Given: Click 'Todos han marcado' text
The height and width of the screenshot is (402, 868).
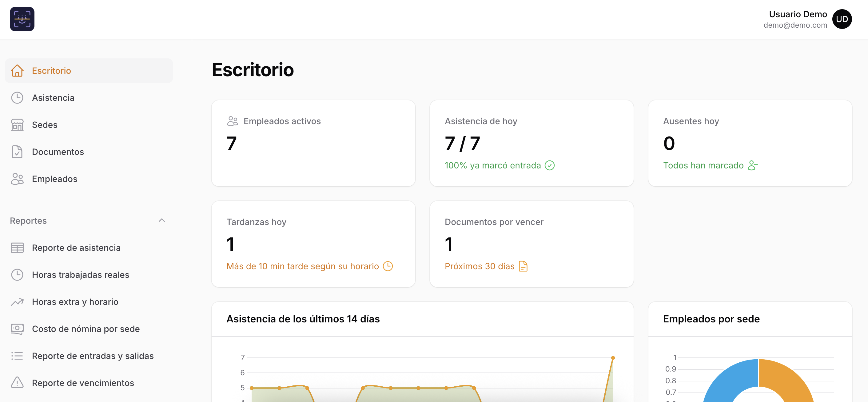Looking at the screenshot, I should (703, 165).
